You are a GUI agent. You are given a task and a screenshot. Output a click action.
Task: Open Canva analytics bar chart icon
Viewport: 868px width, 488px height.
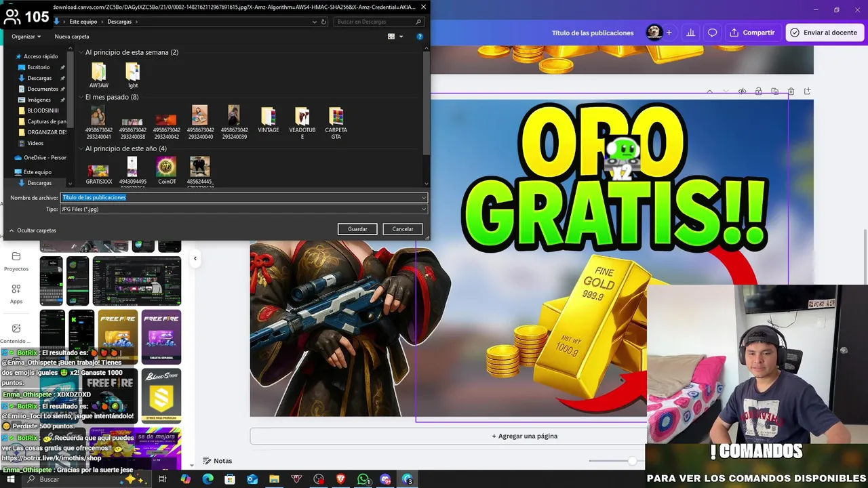690,33
